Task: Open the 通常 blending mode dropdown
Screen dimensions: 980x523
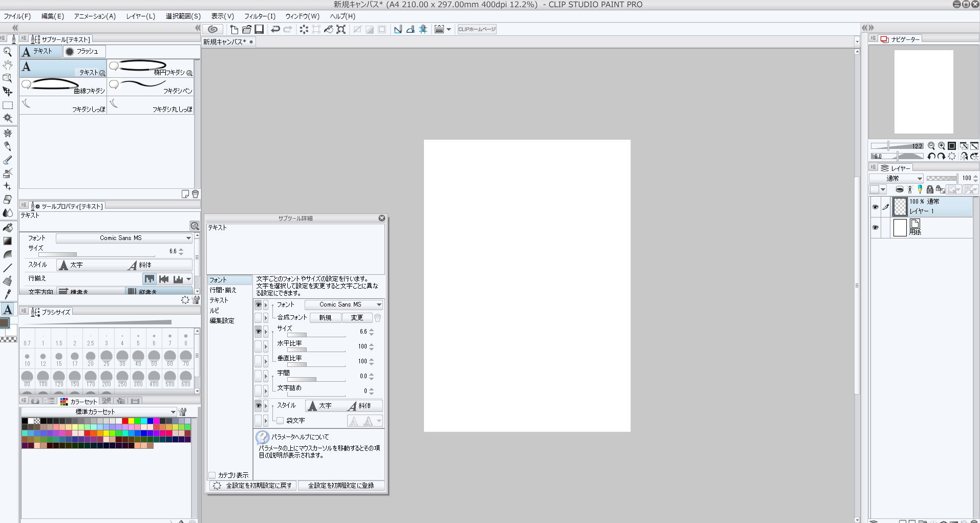Action: (896, 178)
